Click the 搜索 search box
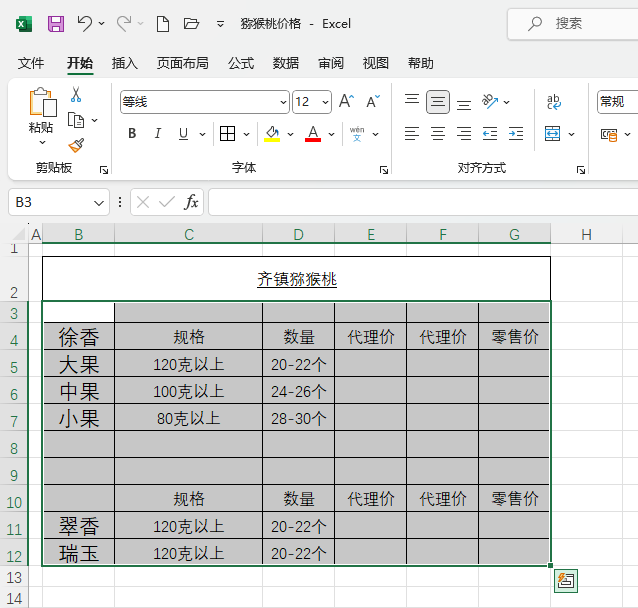Image resolution: width=638 pixels, height=608 pixels. (x=573, y=24)
